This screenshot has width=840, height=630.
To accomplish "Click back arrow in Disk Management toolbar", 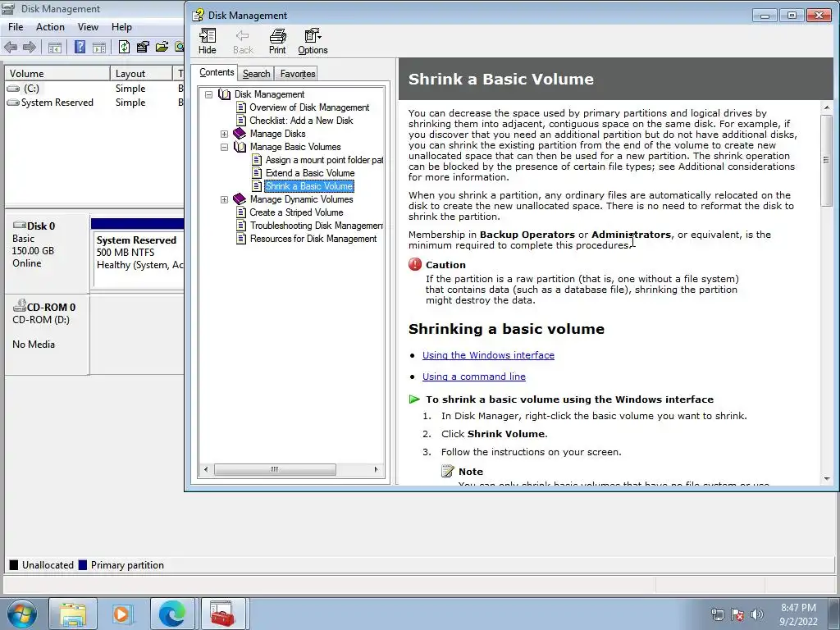I will tap(11, 47).
